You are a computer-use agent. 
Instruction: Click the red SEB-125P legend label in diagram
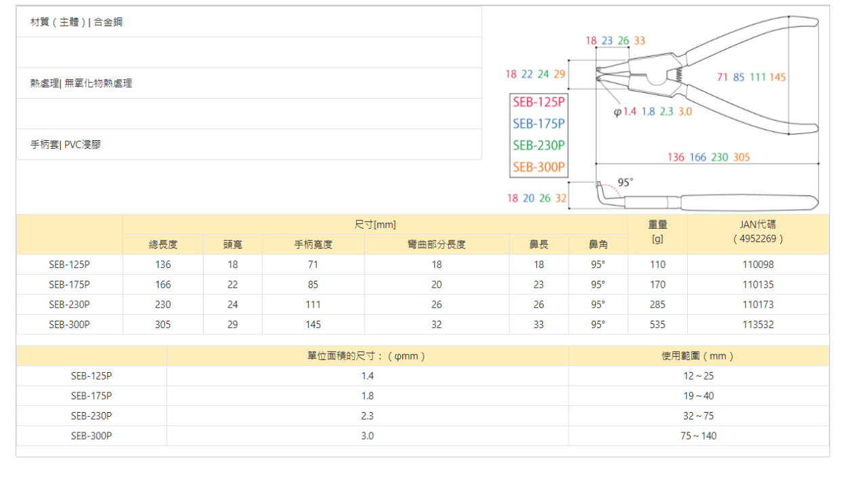tap(538, 102)
